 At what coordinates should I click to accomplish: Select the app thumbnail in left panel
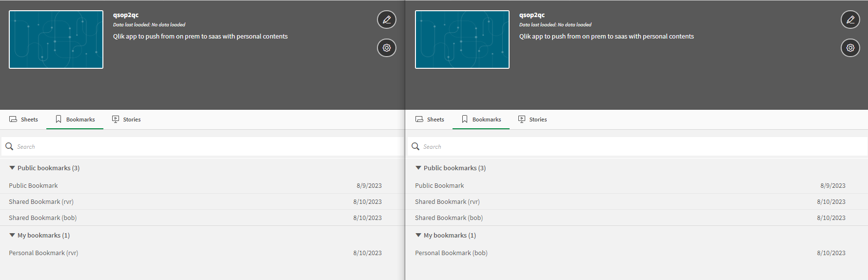[56, 40]
